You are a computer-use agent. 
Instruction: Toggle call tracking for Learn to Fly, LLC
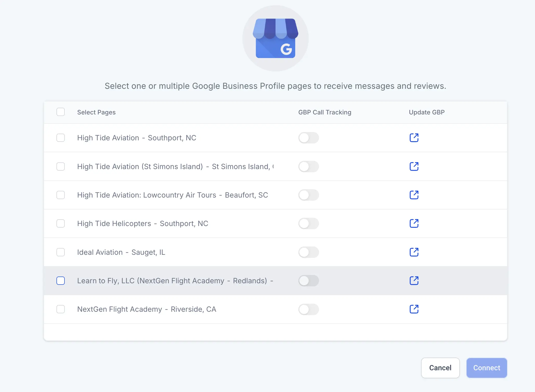(x=309, y=281)
